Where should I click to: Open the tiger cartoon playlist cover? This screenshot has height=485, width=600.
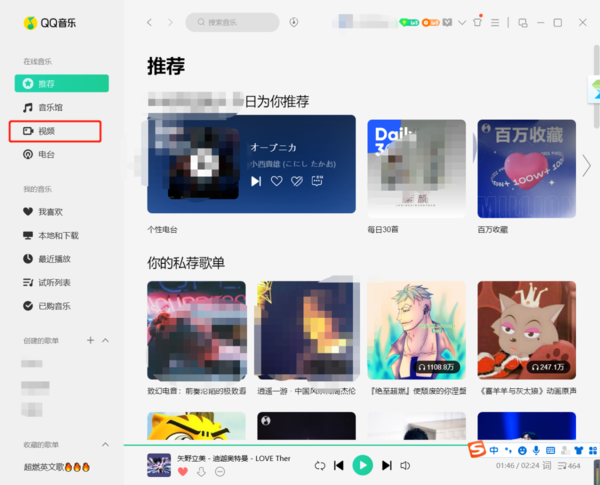tap(196, 426)
